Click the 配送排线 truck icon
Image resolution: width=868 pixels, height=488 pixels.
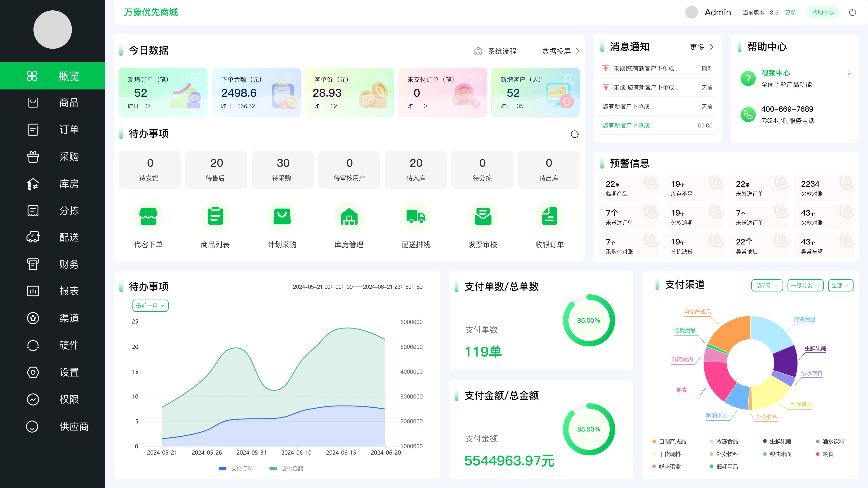click(416, 216)
